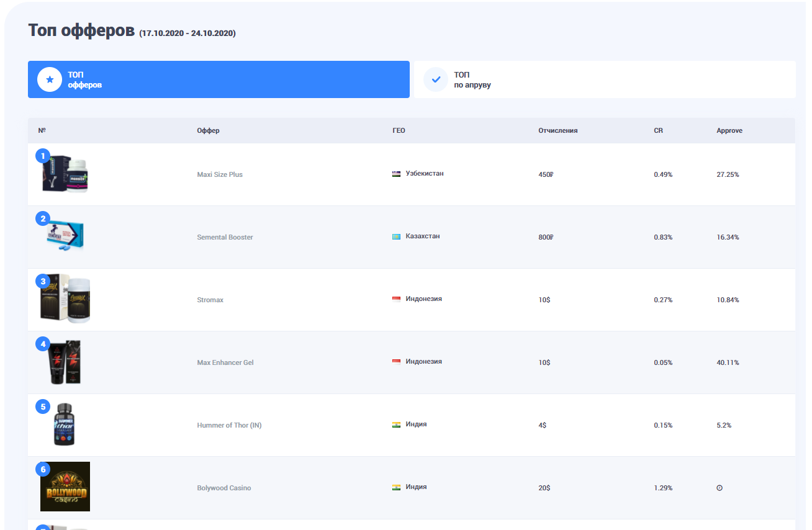Open the Bolywood Casino offer
Image resolution: width=812 pixels, height=530 pixels.
(224, 488)
